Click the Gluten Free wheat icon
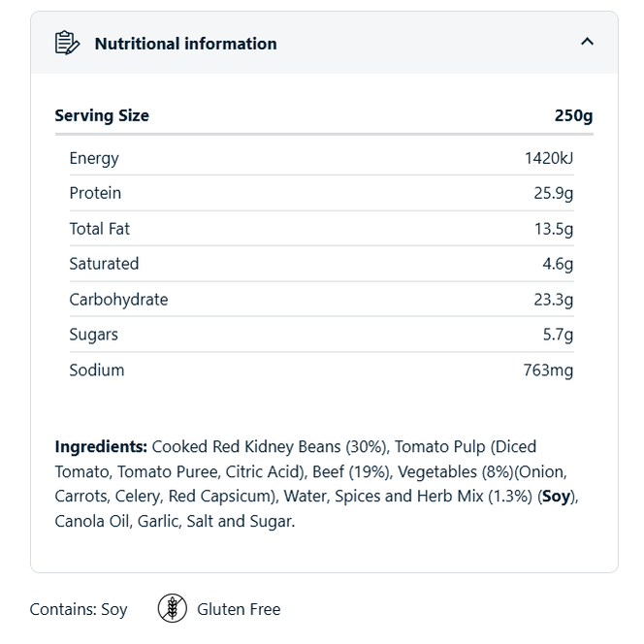The image size is (644, 644). pos(172,608)
